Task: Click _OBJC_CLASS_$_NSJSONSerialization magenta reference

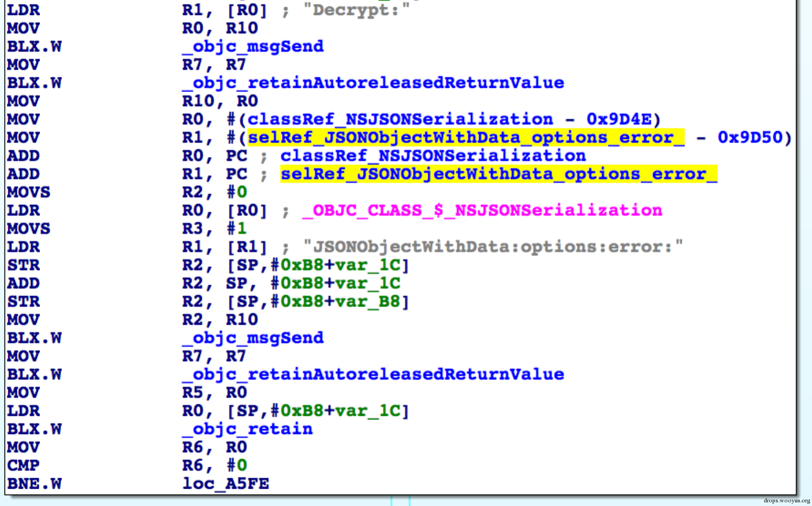Action: [x=482, y=210]
